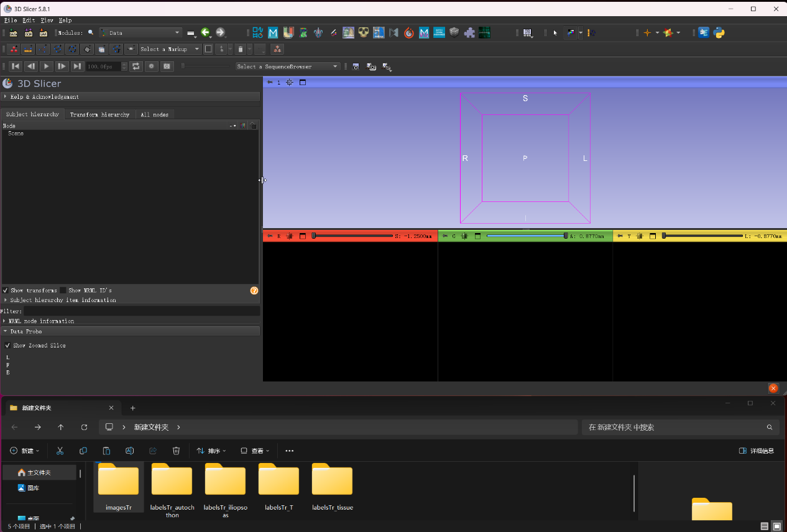Open the 排序 sort menu in Explorer
This screenshot has height=532, width=787.
pos(211,451)
